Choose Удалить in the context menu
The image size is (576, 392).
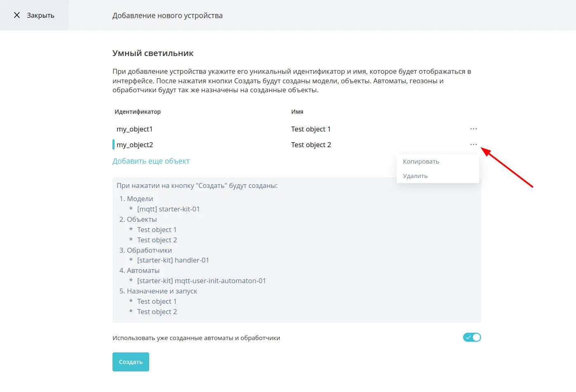tap(415, 176)
